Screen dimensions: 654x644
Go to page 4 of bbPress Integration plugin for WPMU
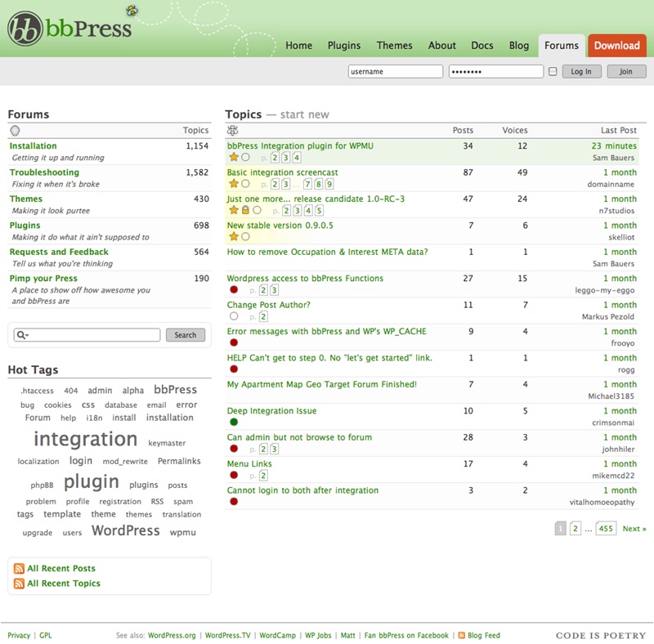[x=297, y=157]
